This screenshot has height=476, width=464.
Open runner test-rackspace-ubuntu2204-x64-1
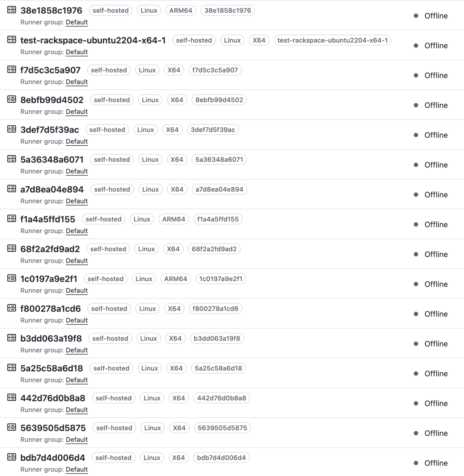coord(93,40)
